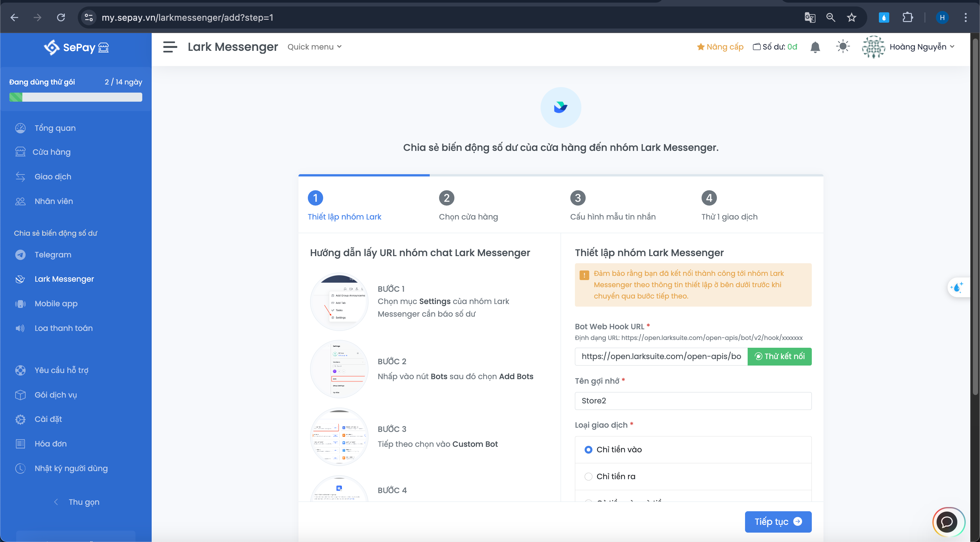
Task: Click BƯỚC 1 Settings guide thumbnail
Action: pyautogui.click(x=339, y=302)
